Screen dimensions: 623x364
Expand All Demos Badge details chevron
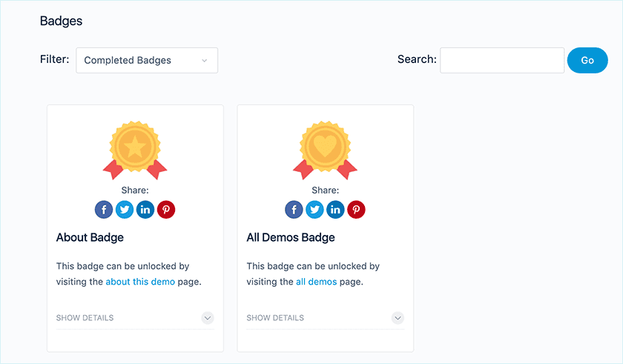point(398,318)
